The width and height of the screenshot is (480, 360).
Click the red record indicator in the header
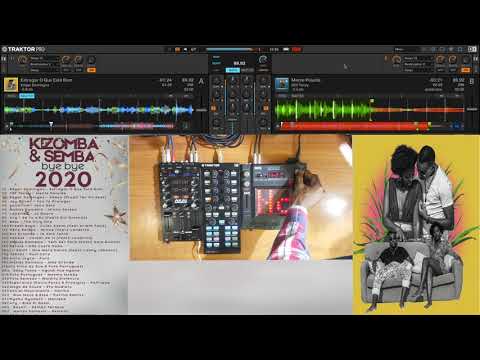[296, 49]
